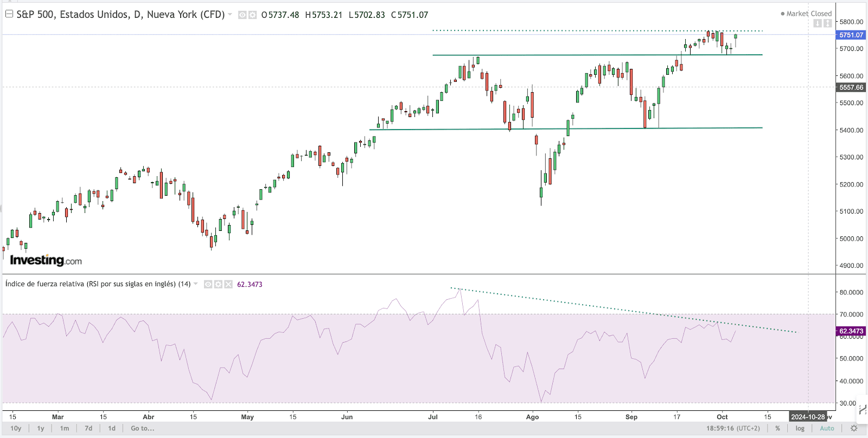Select the 1m time range

pos(65,428)
